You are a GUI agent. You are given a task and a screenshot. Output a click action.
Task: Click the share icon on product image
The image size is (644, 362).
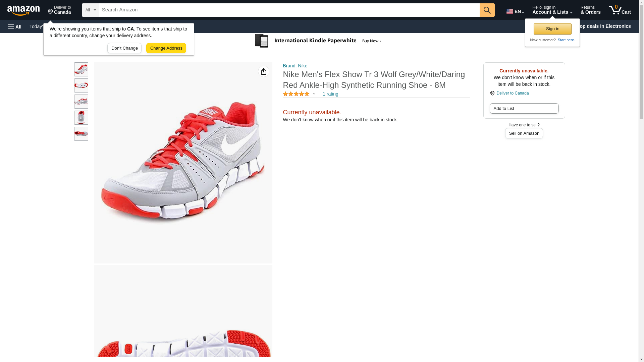[263, 71]
